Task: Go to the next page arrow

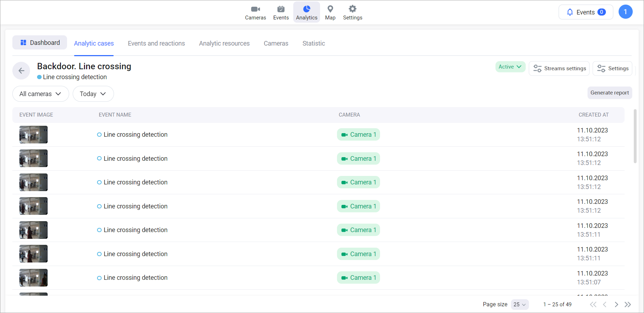Action: tap(616, 305)
